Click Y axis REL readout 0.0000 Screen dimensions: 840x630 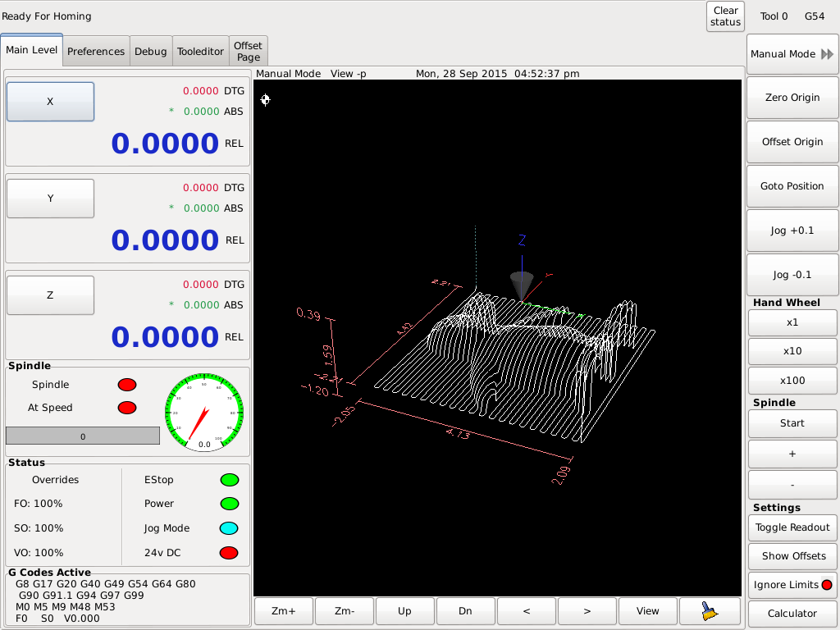pyautogui.click(x=165, y=240)
